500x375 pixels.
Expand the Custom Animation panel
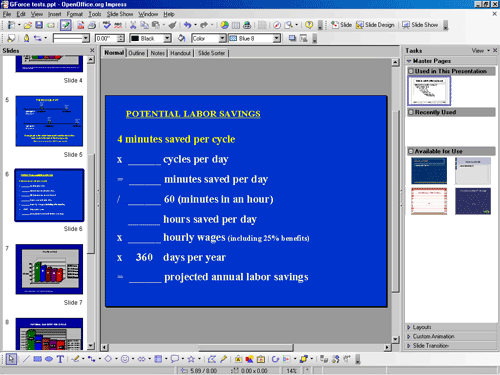tap(433, 336)
